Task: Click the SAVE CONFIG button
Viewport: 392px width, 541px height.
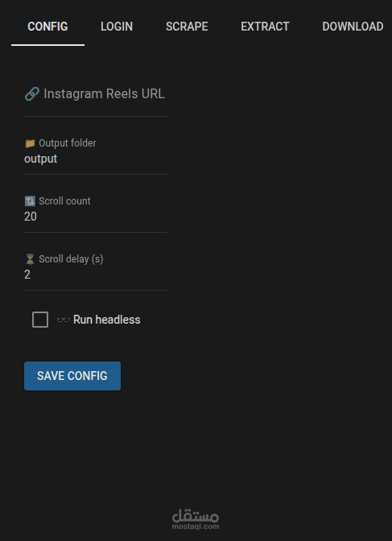Action: (x=72, y=376)
